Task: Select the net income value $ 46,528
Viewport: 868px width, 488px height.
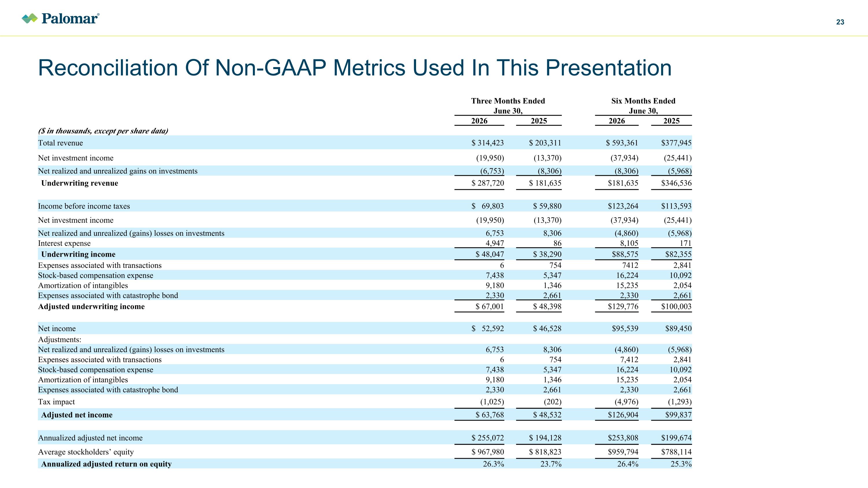Action: pyautogui.click(x=547, y=328)
